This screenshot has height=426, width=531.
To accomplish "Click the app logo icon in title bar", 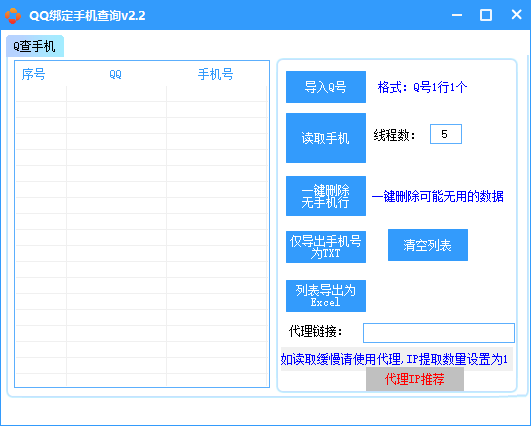I will pyautogui.click(x=13, y=16).
